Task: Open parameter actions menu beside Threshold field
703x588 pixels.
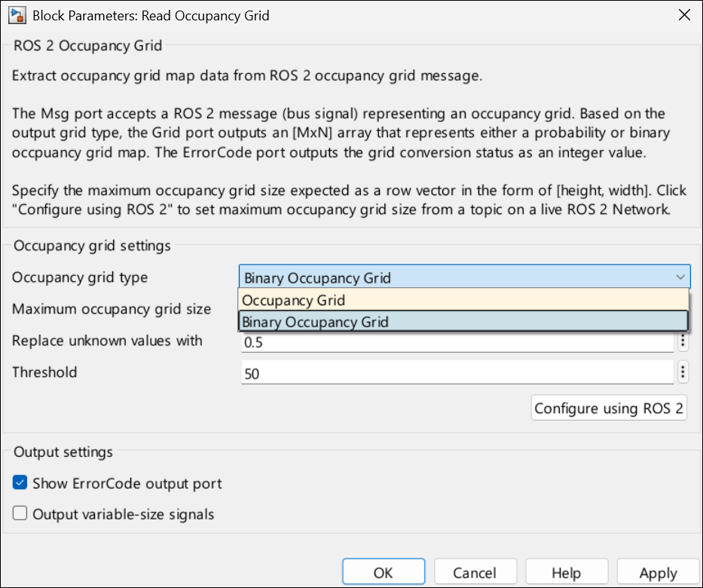Action: [x=684, y=372]
